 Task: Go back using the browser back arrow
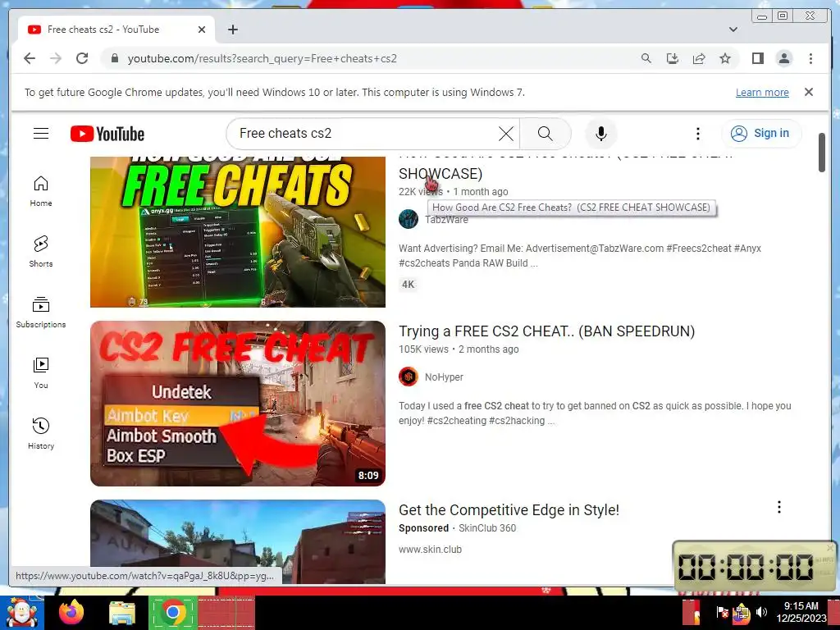tap(30, 58)
